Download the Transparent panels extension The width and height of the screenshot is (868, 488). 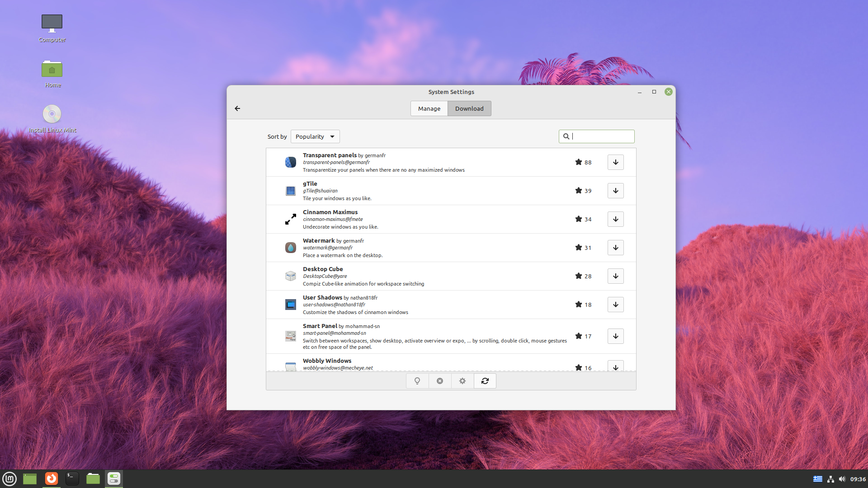(x=615, y=162)
